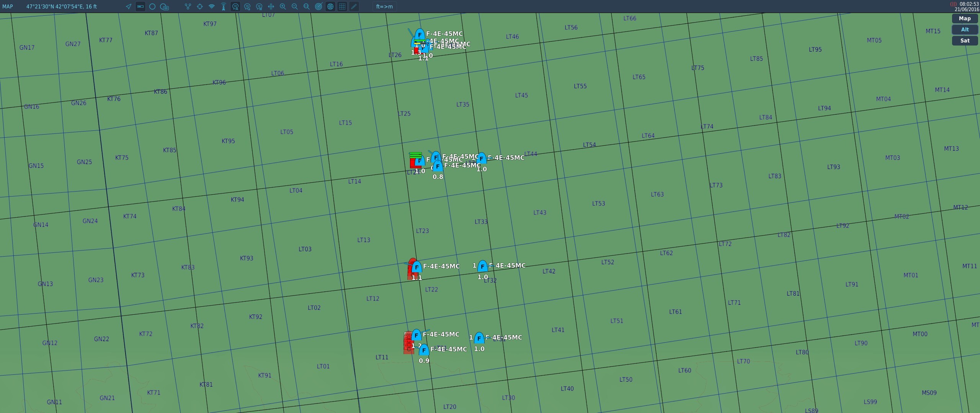Switch to the Sat view mode
This screenshot has width=980, height=413.
point(965,41)
